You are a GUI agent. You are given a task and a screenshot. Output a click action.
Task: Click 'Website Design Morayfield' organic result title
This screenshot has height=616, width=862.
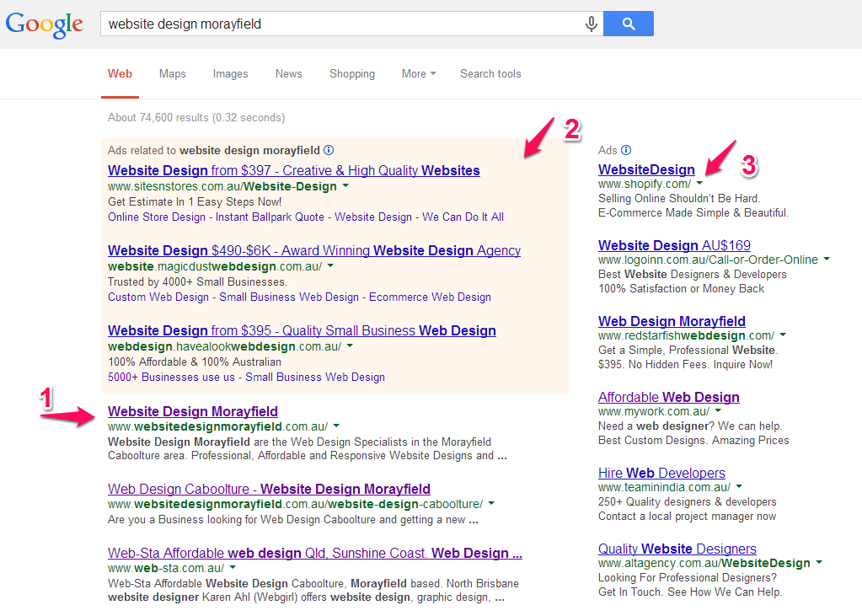click(192, 411)
